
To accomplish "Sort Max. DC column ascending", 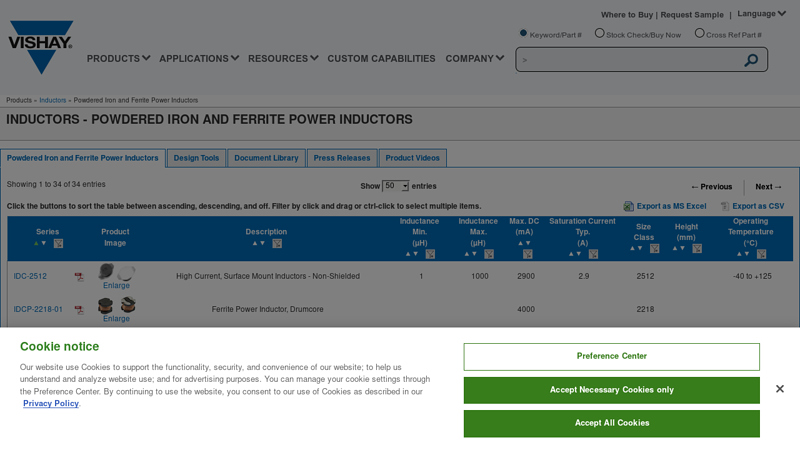I will 520,243.
